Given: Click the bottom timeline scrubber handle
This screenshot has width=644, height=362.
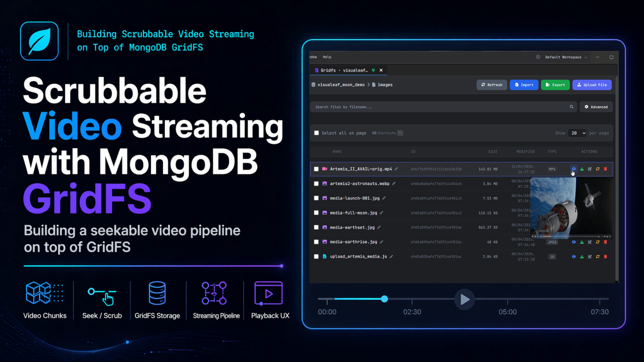Looking at the screenshot, I should (384, 299).
